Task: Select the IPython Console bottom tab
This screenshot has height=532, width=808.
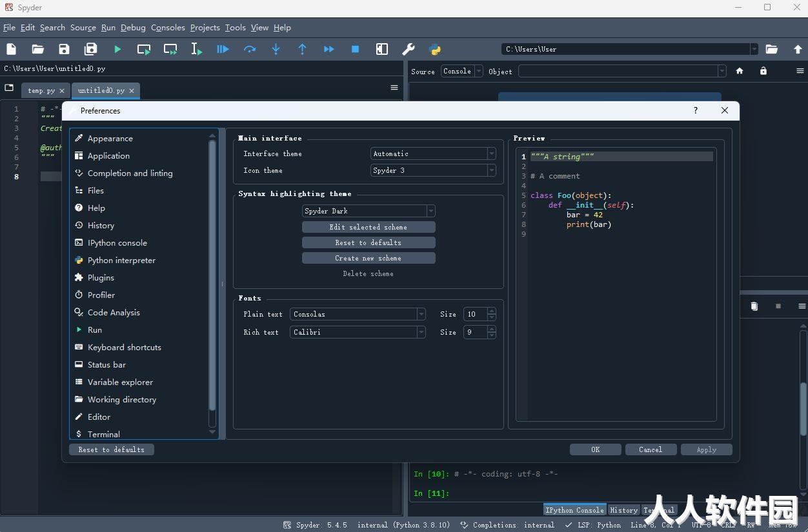Action: (x=574, y=510)
